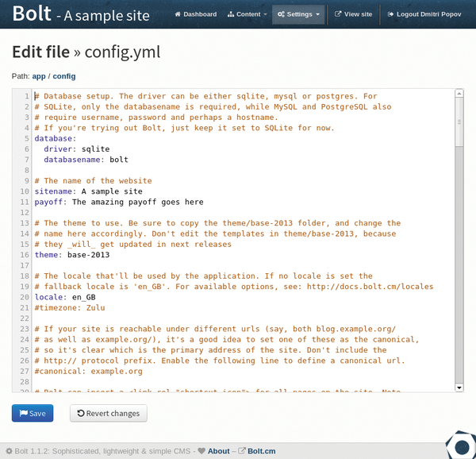The image size is (476, 459).
Task: Click the gear icon in the footer
Action: click(9, 450)
